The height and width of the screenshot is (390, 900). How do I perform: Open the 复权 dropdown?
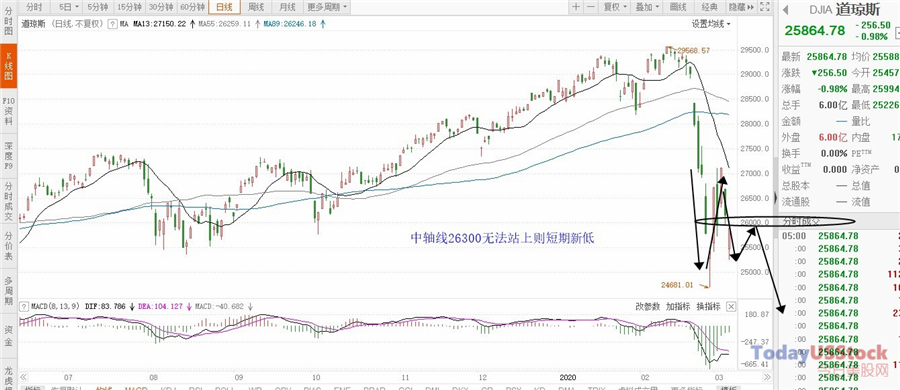pyautogui.click(x=615, y=7)
